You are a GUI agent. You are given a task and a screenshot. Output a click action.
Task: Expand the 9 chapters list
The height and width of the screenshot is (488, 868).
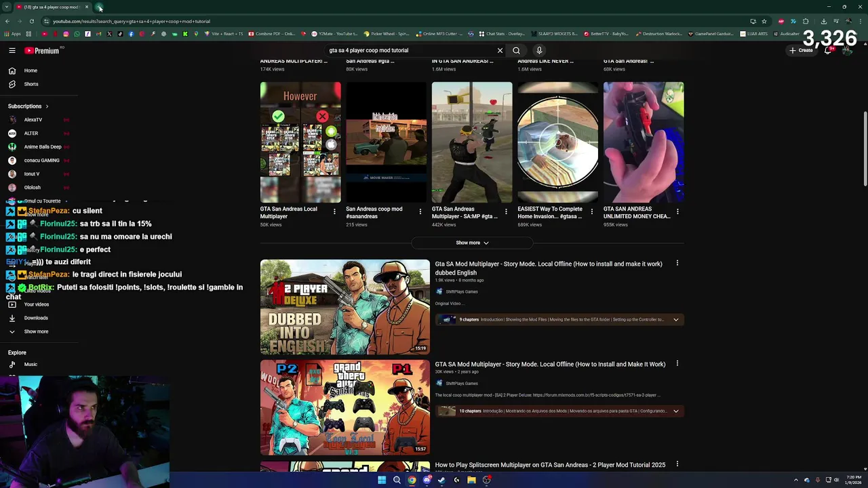(x=675, y=319)
